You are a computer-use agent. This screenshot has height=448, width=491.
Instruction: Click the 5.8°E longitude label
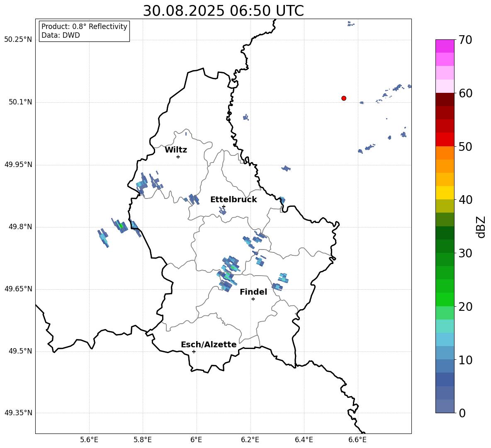(x=143, y=440)
